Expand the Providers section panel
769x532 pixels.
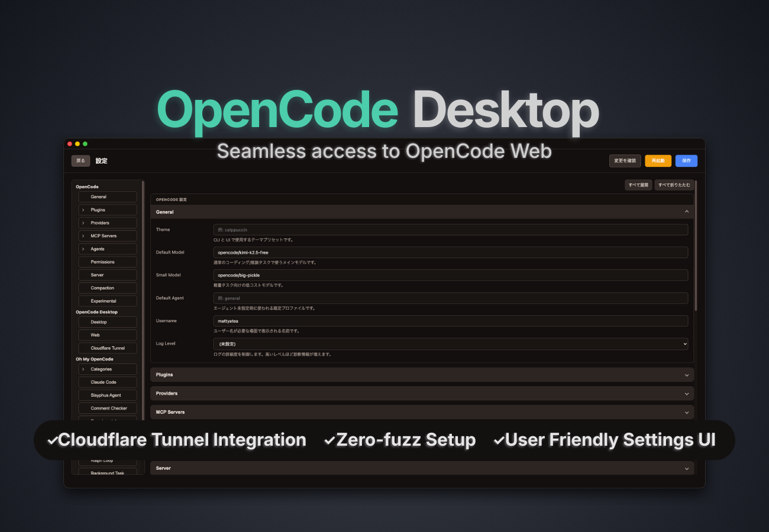tap(422, 394)
